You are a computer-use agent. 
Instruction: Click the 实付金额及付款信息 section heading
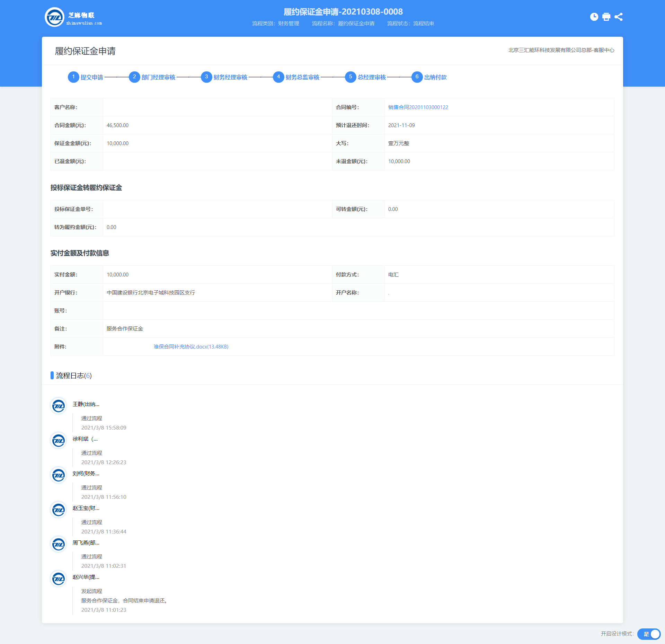coord(80,253)
